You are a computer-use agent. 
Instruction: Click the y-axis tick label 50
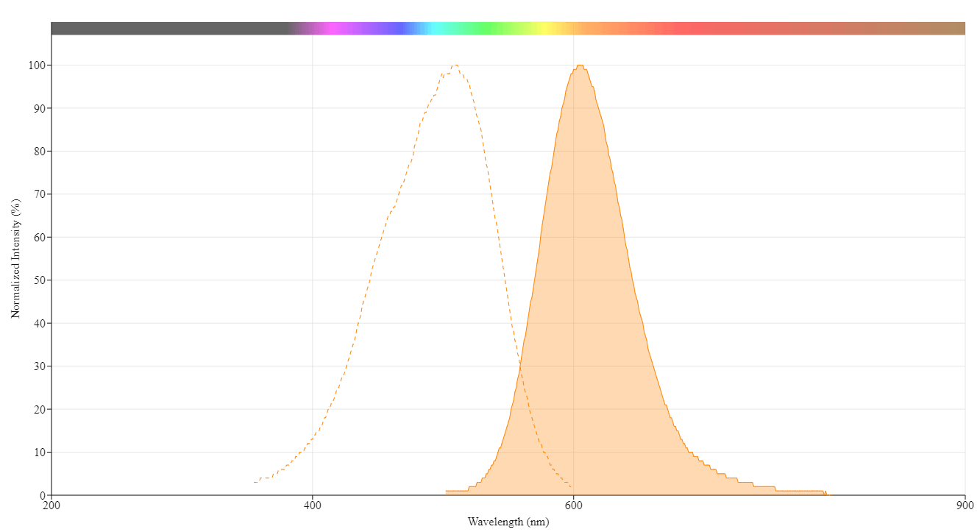coord(40,280)
